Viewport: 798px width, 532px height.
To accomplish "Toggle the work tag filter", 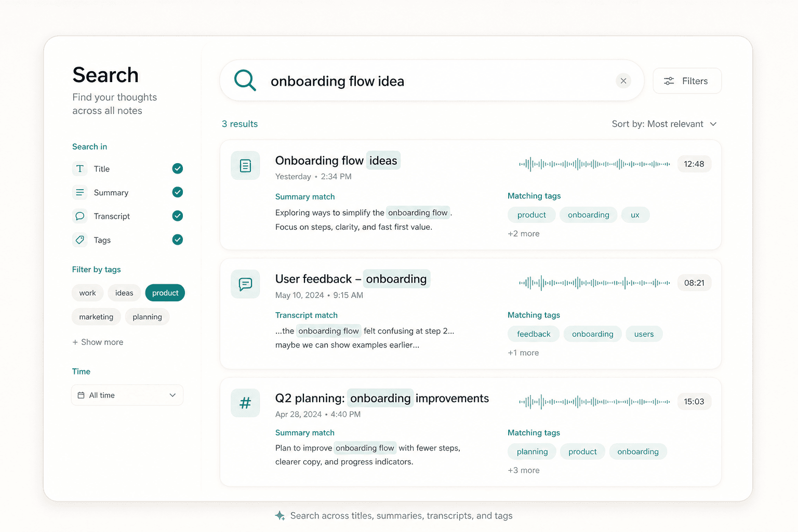I will (87, 293).
